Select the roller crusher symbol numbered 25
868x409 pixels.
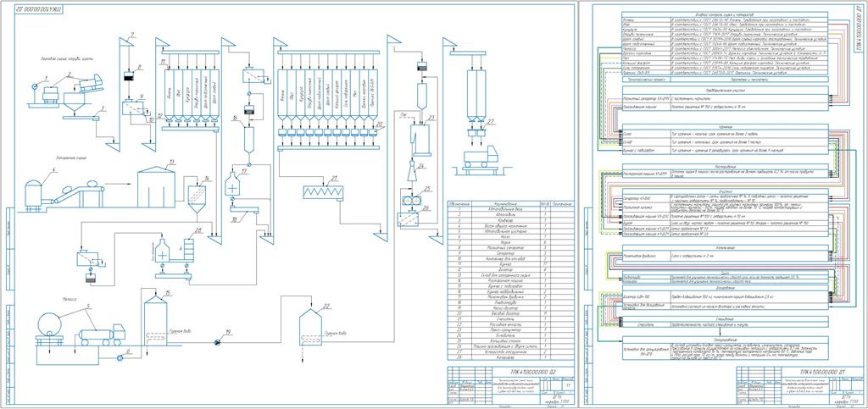412,202
